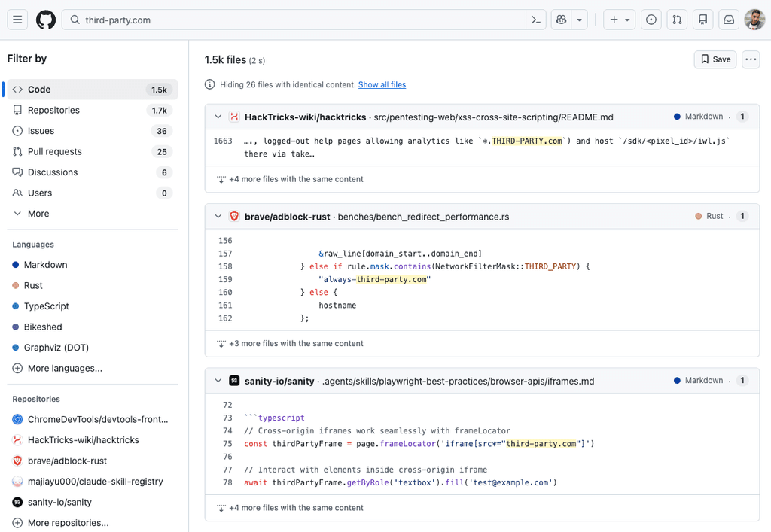The width and height of the screenshot is (771, 532).
Task: Open HackTricks-wiki/hacktricks repository link in results
Action: click(306, 117)
